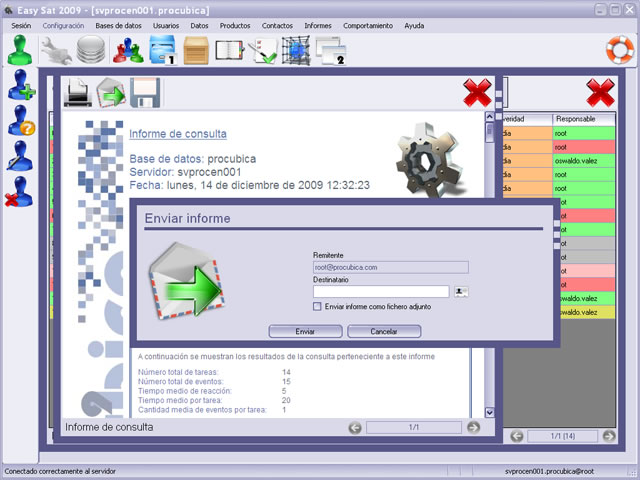The image size is (640, 480).
Task: Open the wrench configuration tool
Action: [x=56, y=50]
